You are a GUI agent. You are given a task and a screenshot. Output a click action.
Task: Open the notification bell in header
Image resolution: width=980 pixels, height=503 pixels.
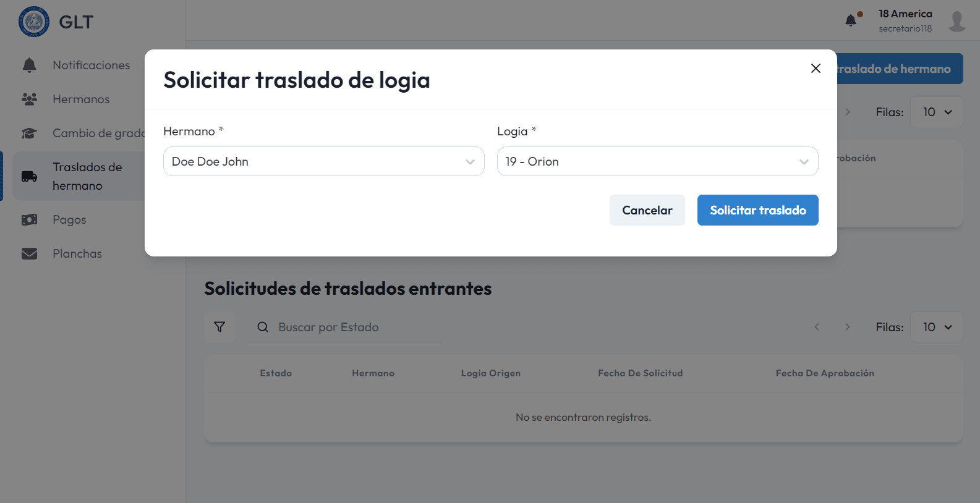(x=851, y=20)
